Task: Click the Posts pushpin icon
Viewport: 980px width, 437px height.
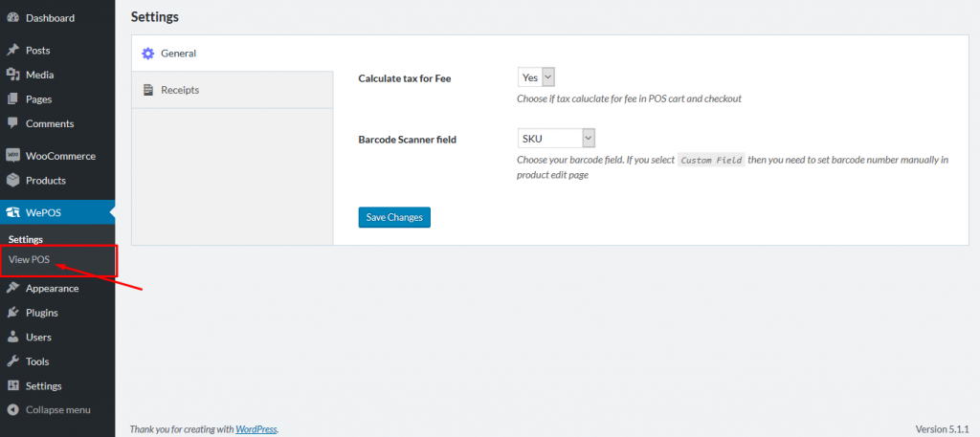Action: pyautogui.click(x=12, y=51)
